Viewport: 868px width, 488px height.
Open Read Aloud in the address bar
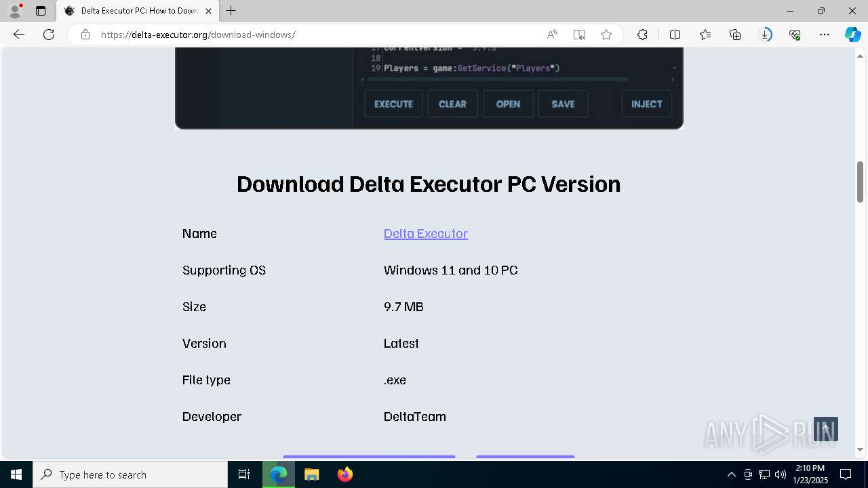[552, 35]
